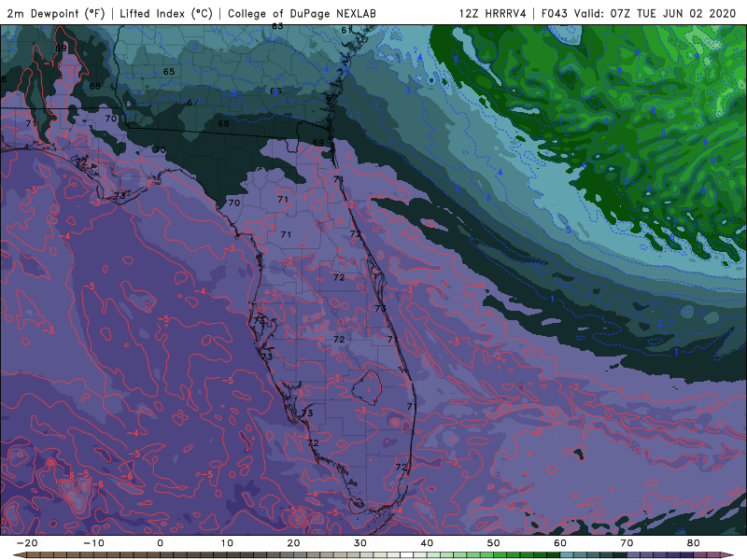Click the 40 label on the color scale
The width and height of the screenshot is (747, 560).
[x=427, y=543]
